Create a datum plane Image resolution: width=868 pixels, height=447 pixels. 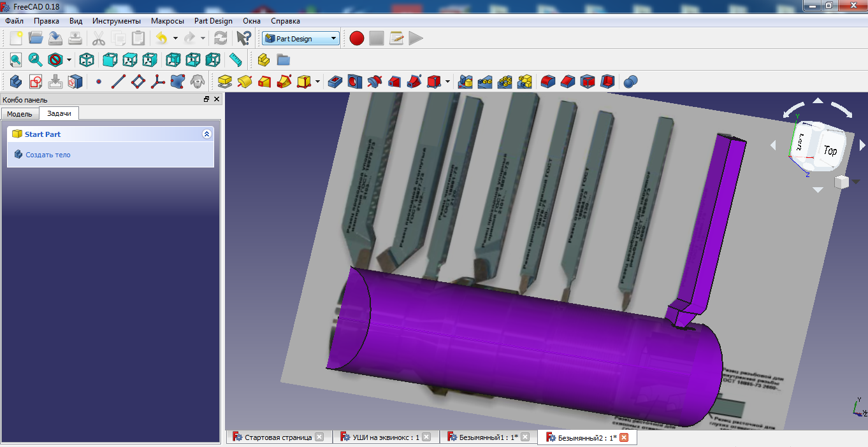click(x=138, y=82)
